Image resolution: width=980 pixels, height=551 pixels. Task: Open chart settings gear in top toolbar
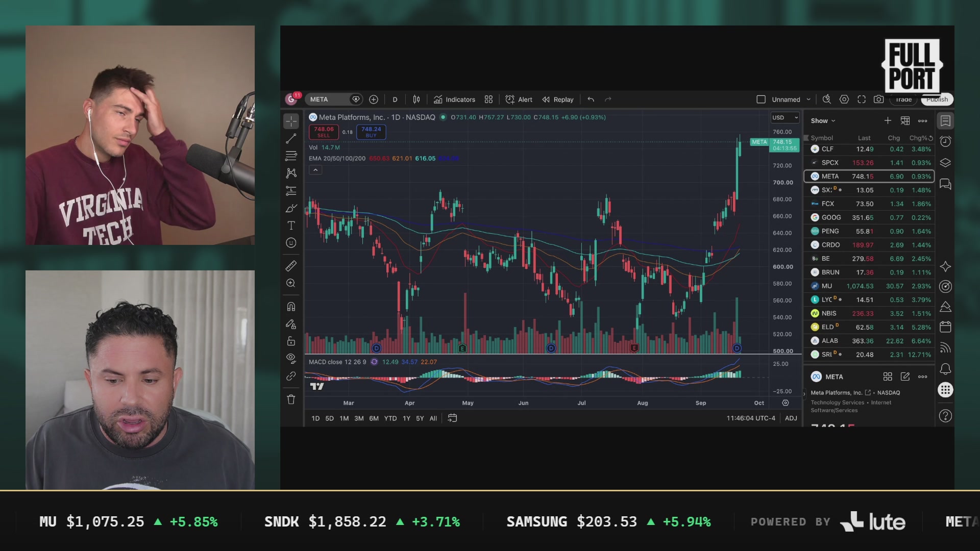(844, 99)
